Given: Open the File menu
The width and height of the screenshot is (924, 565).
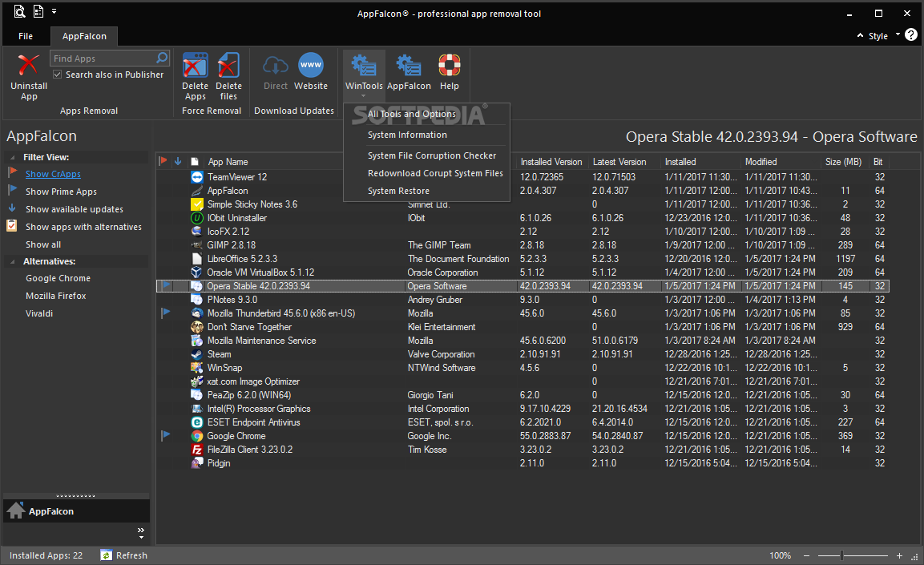Looking at the screenshot, I should click(26, 36).
